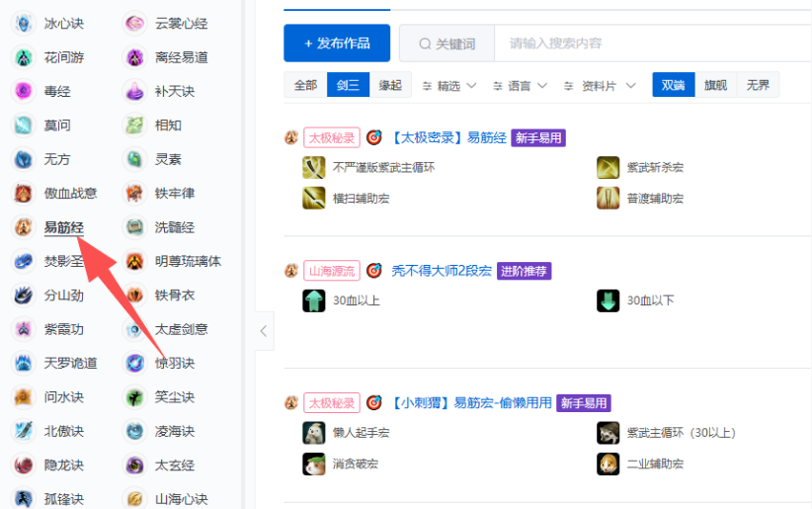This screenshot has height=509, width=812.
Task: Select the 冰心诀 class icon
Action: (24, 24)
